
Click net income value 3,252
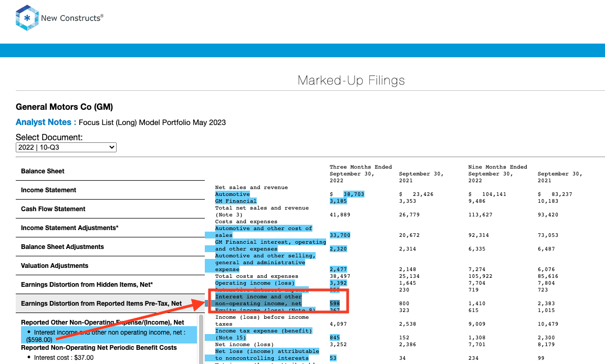(x=338, y=345)
